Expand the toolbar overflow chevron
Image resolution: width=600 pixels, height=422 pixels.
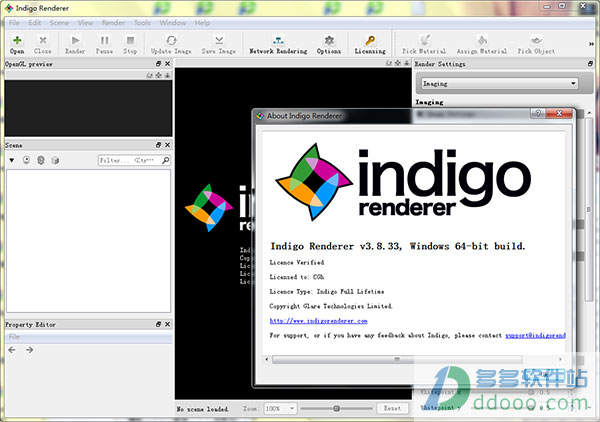[591, 44]
